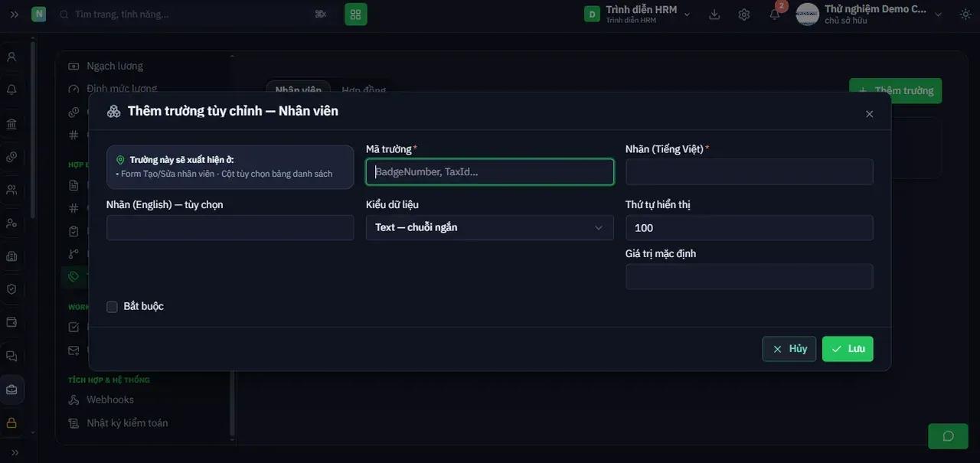This screenshot has width=980, height=463.
Task: Open Ngạch lương in the side menu
Action: pyautogui.click(x=115, y=66)
